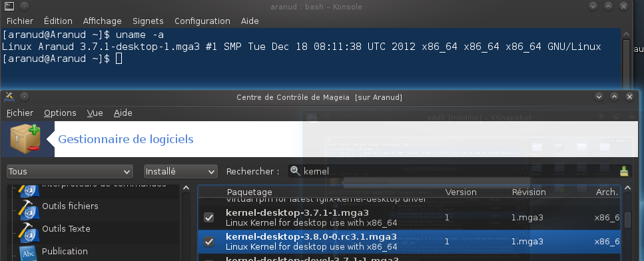
Task: Uncheck the kernel-desktop-3.7.1-1.mga3 package checkbox
Action: tap(208, 218)
